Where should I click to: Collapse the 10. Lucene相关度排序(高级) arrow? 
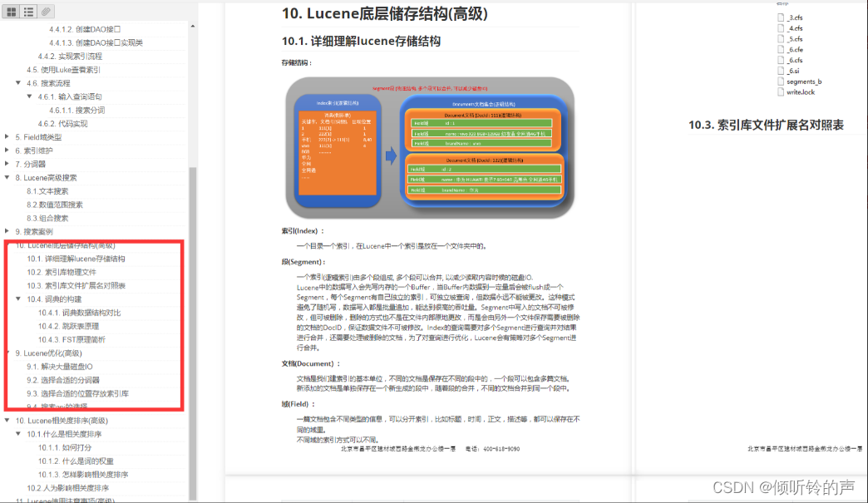[x=7, y=421]
